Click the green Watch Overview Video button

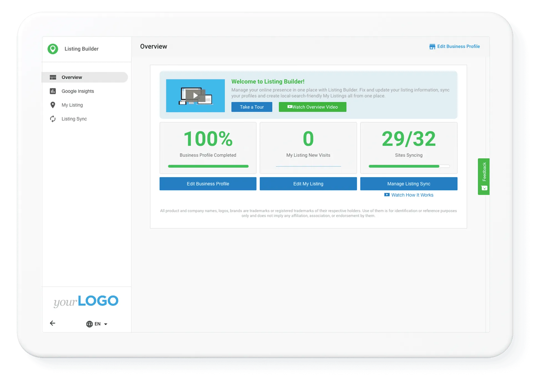[312, 107]
